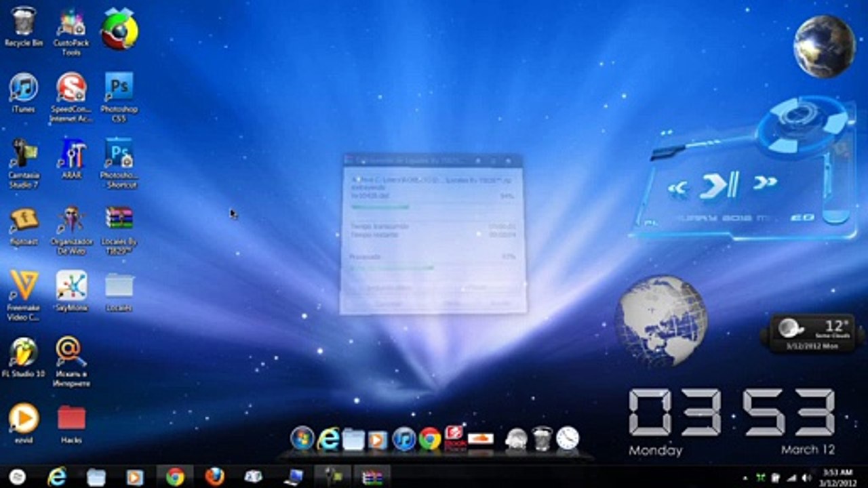Open the folder icon in the dock
The width and height of the screenshot is (868, 488).
tap(353, 439)
